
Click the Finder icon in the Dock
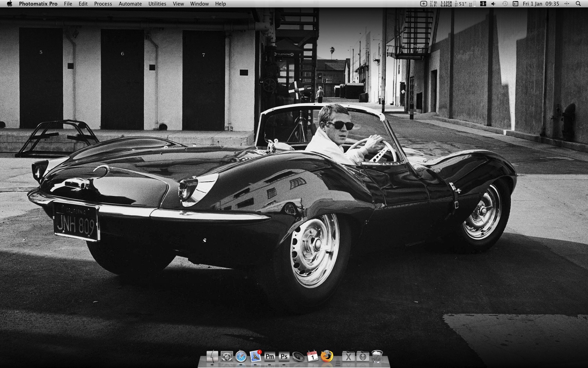pos(212,357)
